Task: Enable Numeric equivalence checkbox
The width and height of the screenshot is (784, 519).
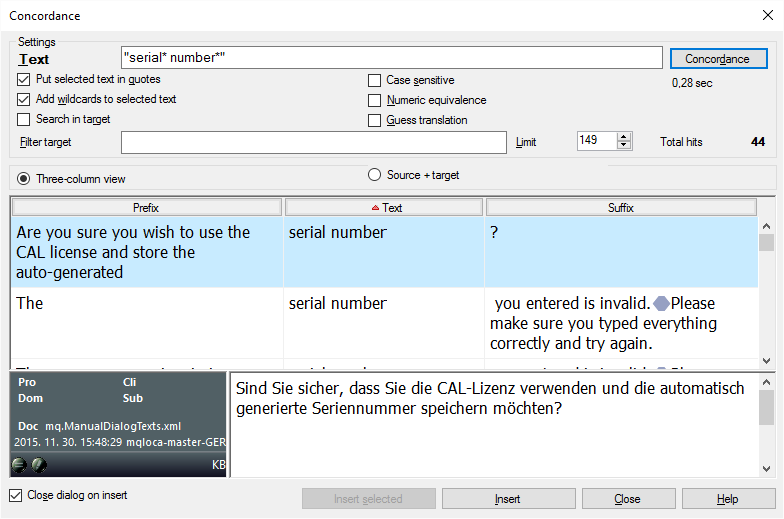Action: click(x=374, y=100)
